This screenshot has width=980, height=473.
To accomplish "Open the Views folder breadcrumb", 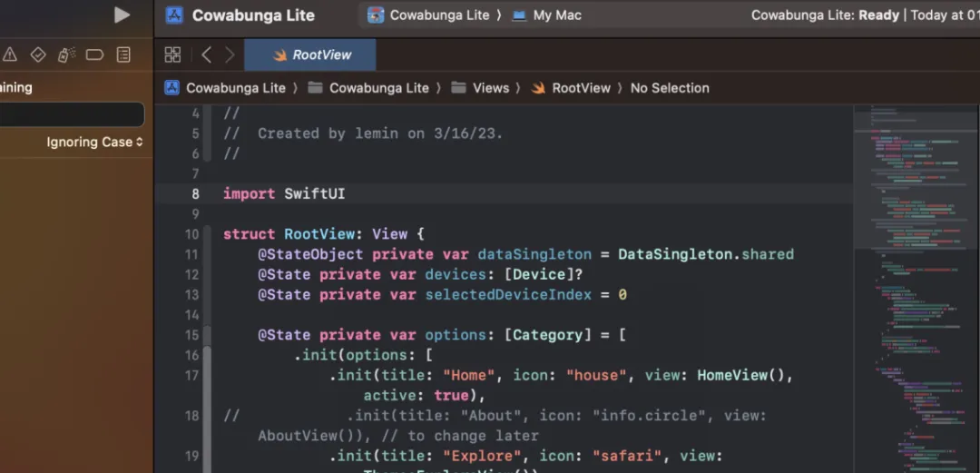I will pyautogui.click(x=480, y=88).
